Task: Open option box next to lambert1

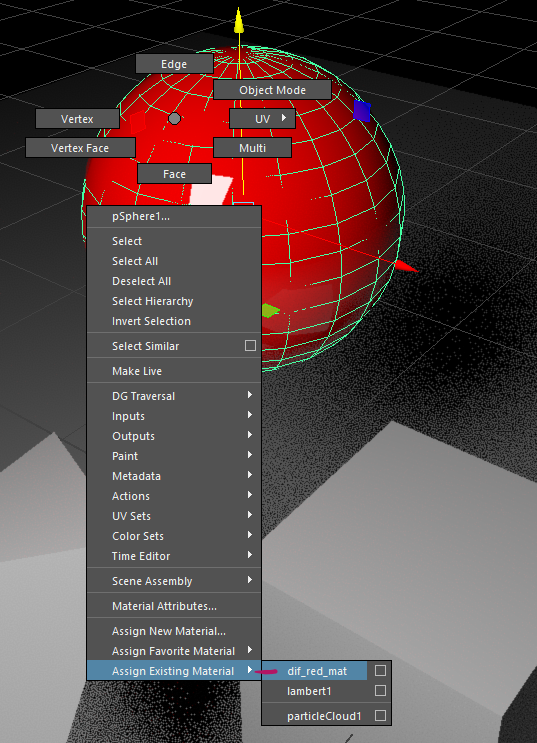Action: (380, 690)
